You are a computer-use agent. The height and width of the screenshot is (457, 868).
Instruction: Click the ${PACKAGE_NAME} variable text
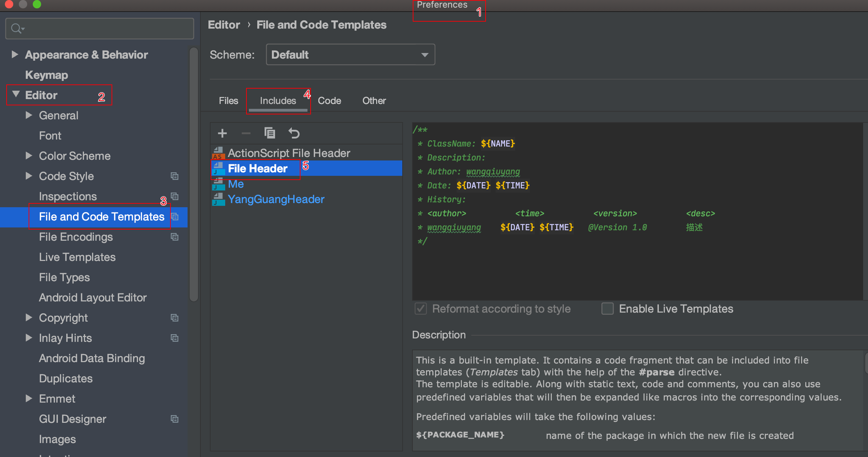point(460,435)
